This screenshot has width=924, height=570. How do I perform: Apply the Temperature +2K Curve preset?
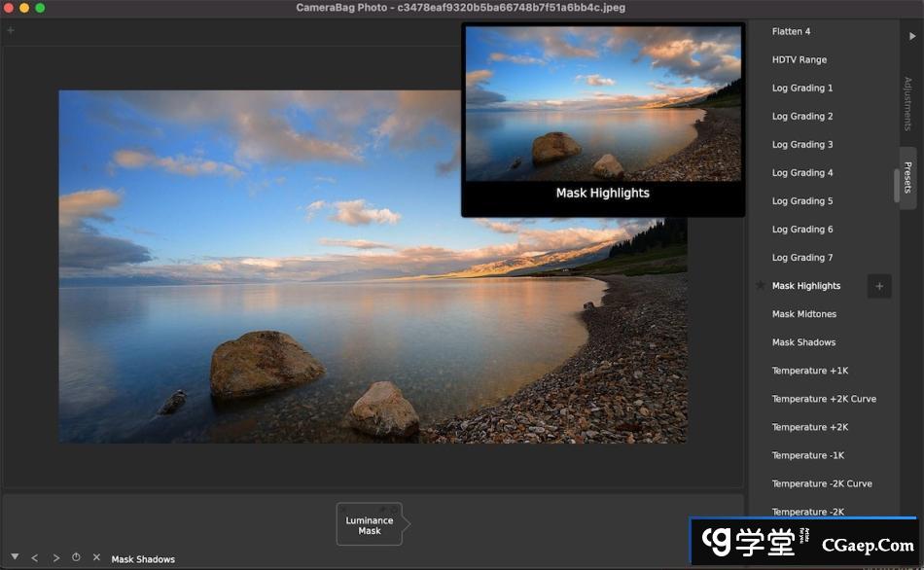click(x=824, y=399)
